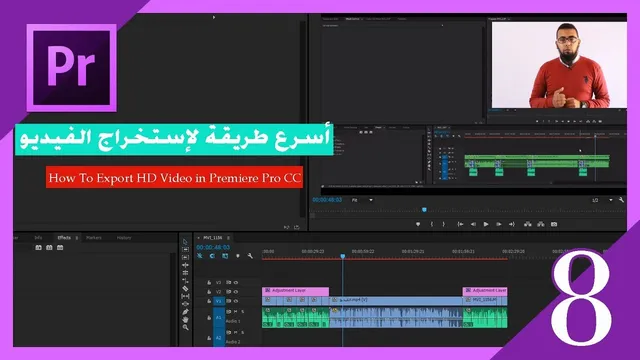Switch to the Markers tab
The image size is (640, 360).
[x=93, y=238]
